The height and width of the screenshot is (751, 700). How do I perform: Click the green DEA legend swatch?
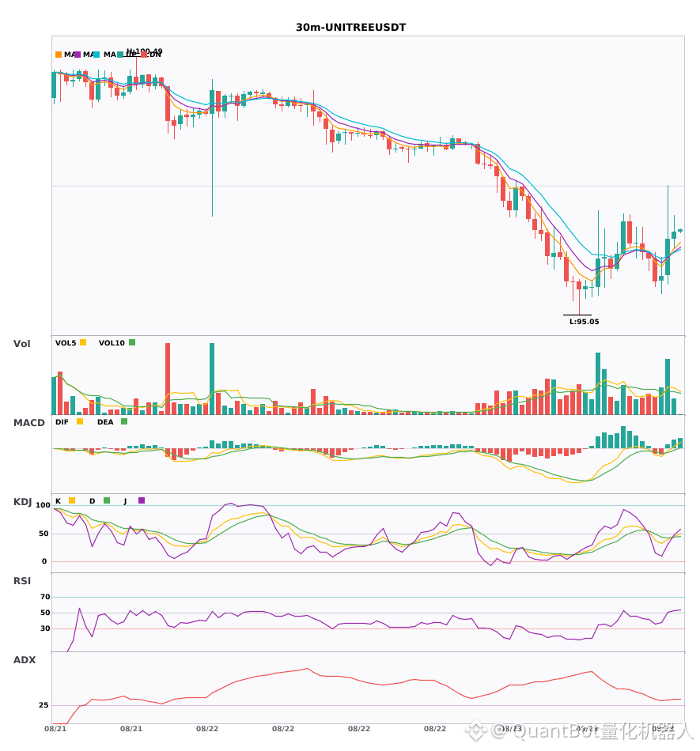point(124,421)
